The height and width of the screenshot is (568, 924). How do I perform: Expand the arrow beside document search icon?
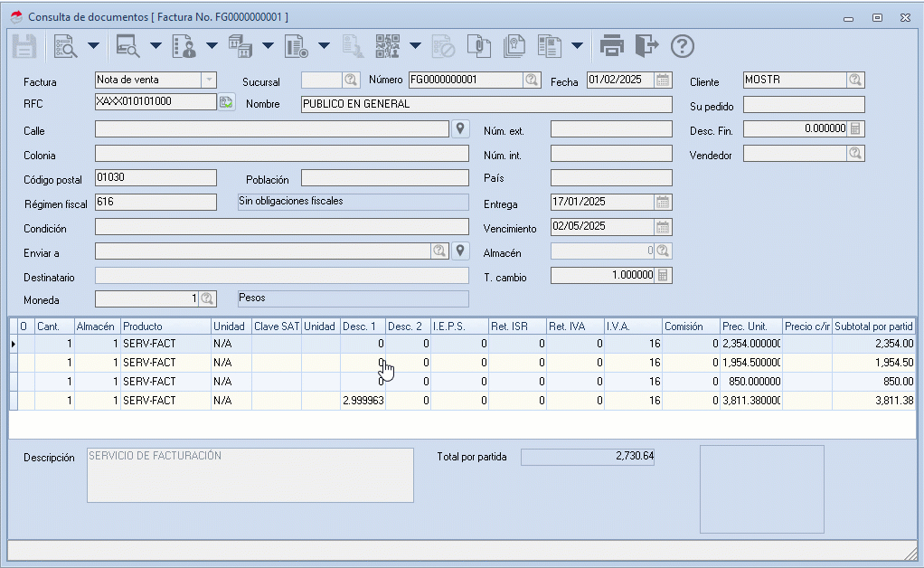point(94,46)
